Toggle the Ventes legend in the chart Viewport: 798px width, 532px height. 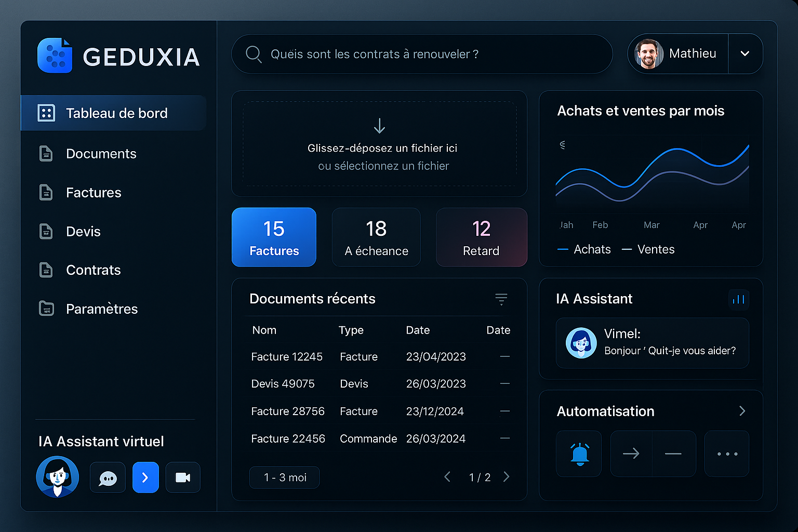click(648, 249)
